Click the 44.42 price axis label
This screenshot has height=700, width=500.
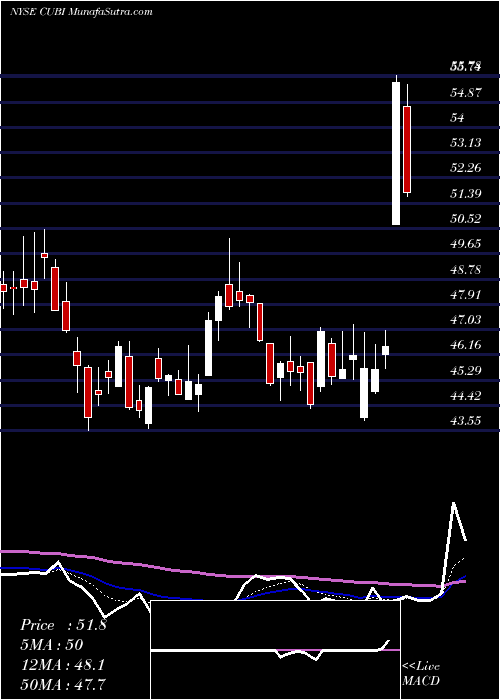(x=466, y=396)
